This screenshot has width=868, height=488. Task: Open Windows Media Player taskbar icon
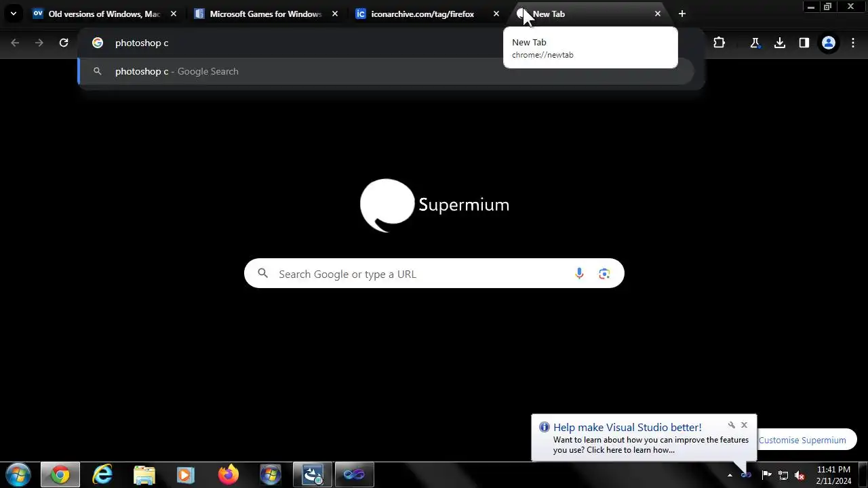[x=186, y=475]
